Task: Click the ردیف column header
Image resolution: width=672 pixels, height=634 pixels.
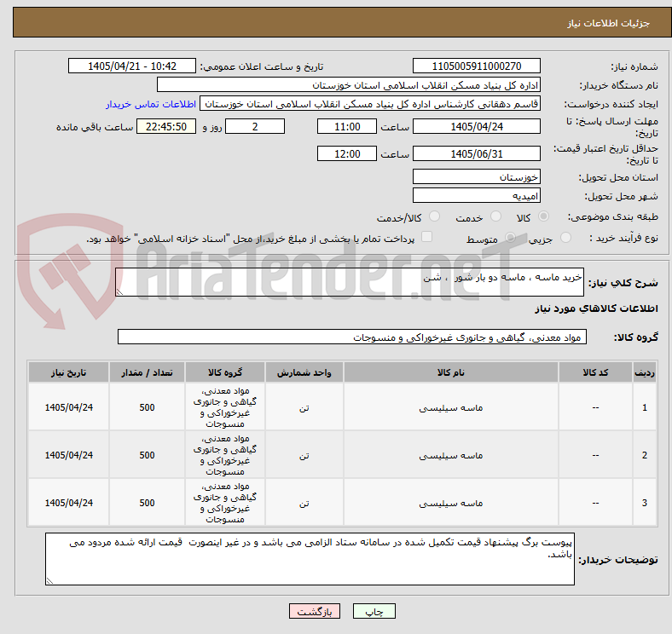Action: 644,372
